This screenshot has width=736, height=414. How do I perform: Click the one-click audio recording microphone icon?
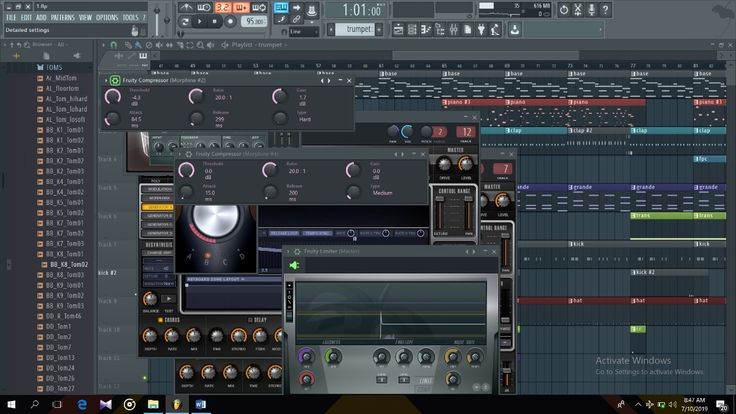click(x=591, y=10)
